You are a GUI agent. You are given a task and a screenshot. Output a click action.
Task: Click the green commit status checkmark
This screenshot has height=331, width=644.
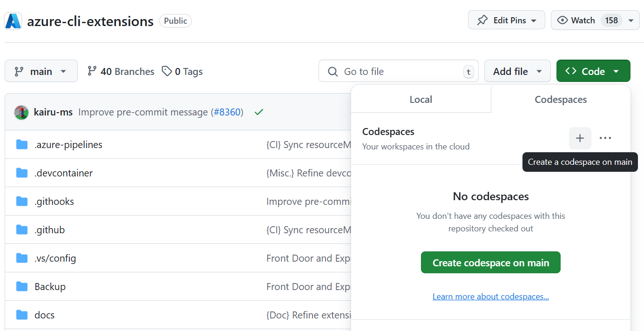(x=259, y=112)
